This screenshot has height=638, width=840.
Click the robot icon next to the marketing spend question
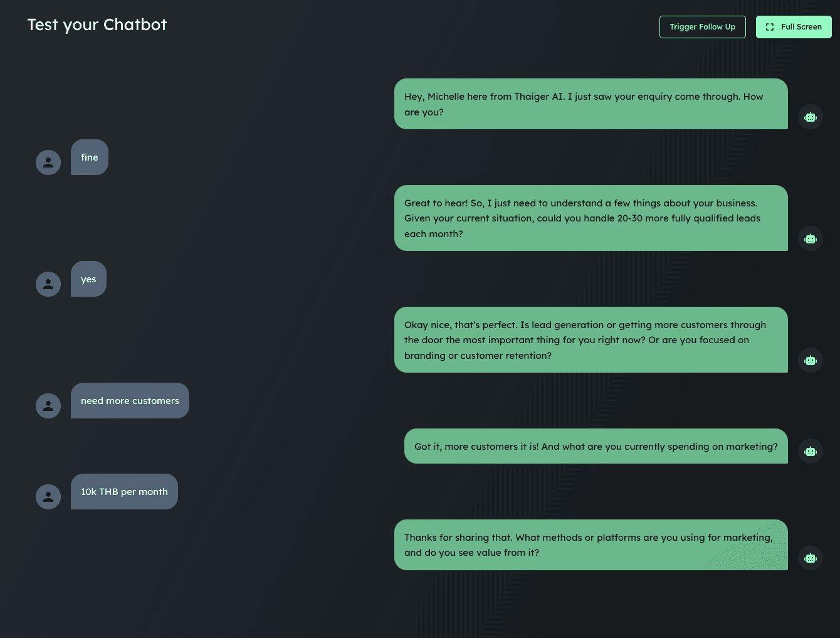811,451
